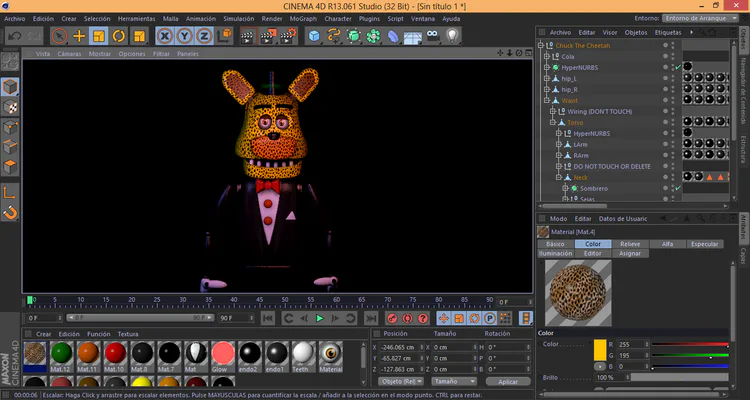Image resolution: width=750 pixels, height=400 pixels.
Task: Collapse the Chuck The Cheetah hierarchy
Action: click(541, 45)
